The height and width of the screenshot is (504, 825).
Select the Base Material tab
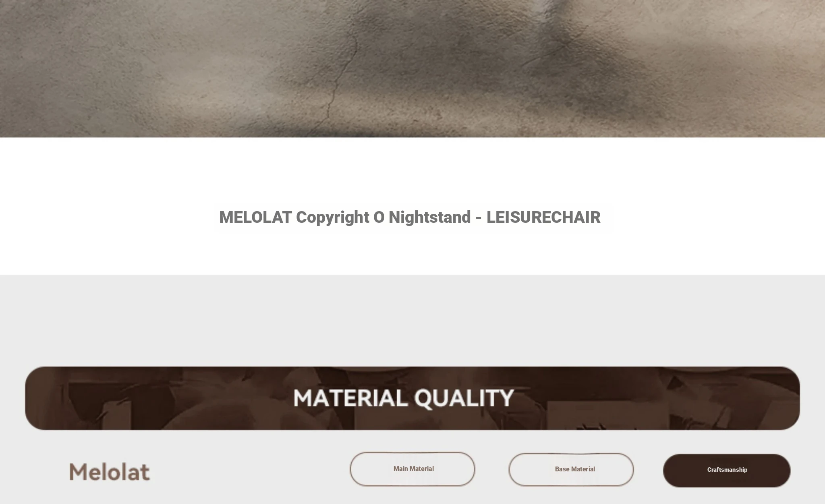[571, 469]
